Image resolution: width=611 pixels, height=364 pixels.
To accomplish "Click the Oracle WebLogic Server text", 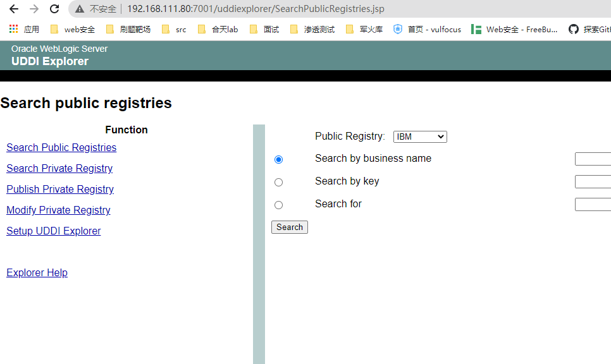I will 59,49.
